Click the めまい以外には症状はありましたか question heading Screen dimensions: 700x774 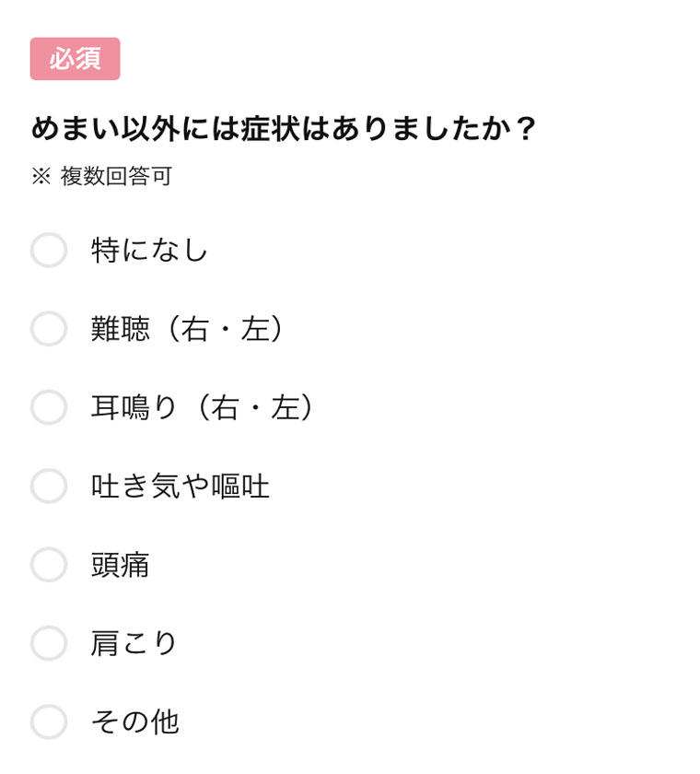coord(283,128)
